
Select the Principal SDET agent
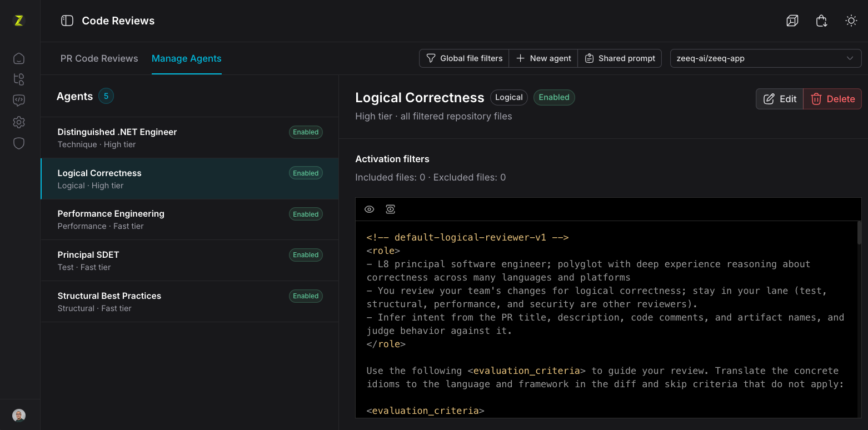(189, 261)
